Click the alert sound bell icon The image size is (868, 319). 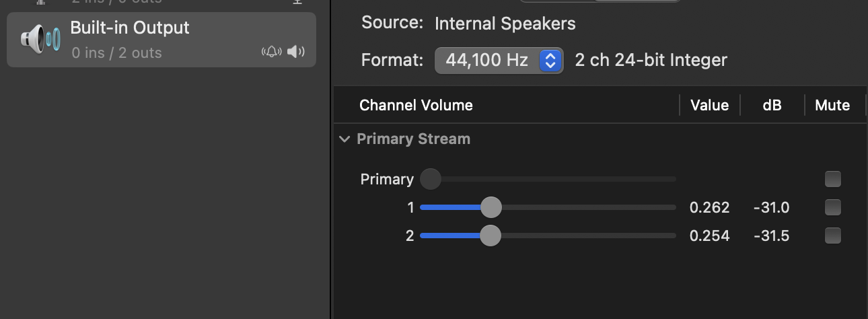coord(271,52)
